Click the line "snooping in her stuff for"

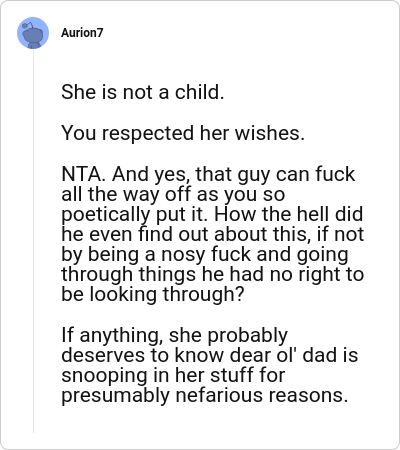173,375
